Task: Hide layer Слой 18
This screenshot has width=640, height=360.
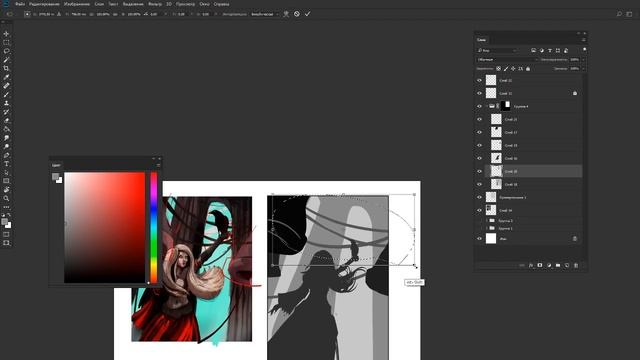Action: click(x=480, y=184)
